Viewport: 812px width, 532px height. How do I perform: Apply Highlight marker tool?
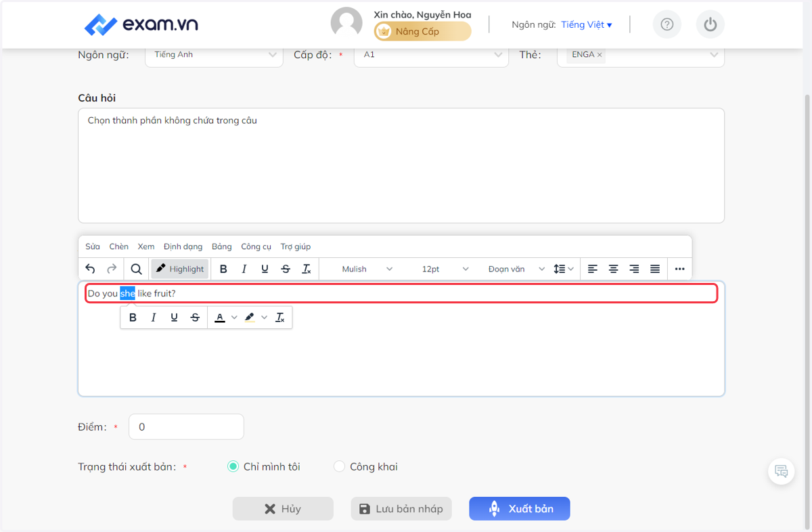pos(179,269)
